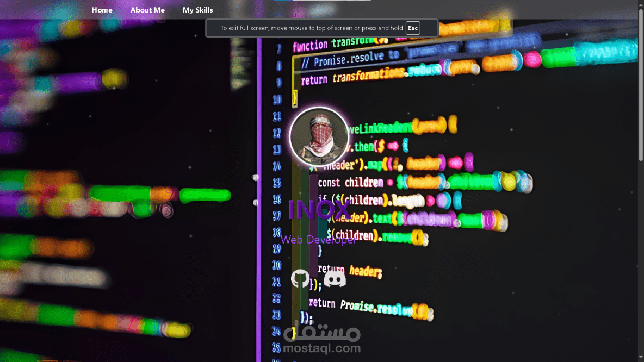Open the About Me section
The width and height of the screenshot is (644, 362).
147,10
